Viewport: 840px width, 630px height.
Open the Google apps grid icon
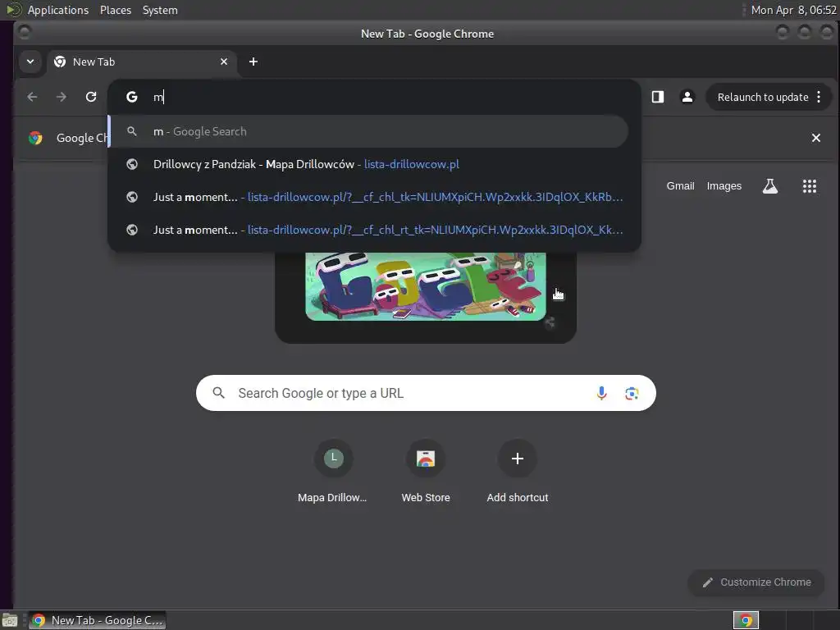tap(810, 186)
